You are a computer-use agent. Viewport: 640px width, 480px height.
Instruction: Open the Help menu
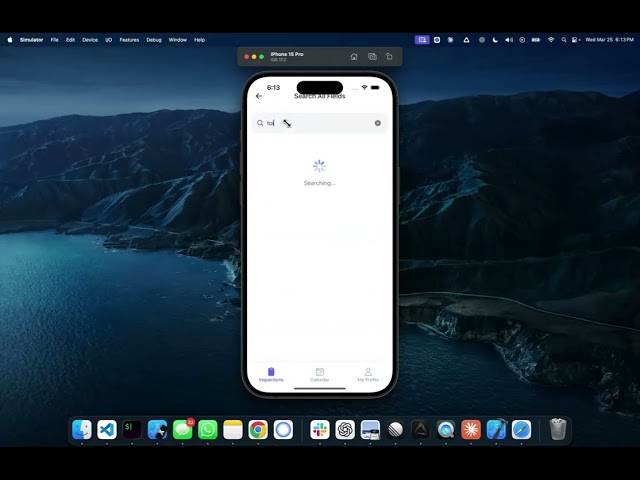pos(199,40)
